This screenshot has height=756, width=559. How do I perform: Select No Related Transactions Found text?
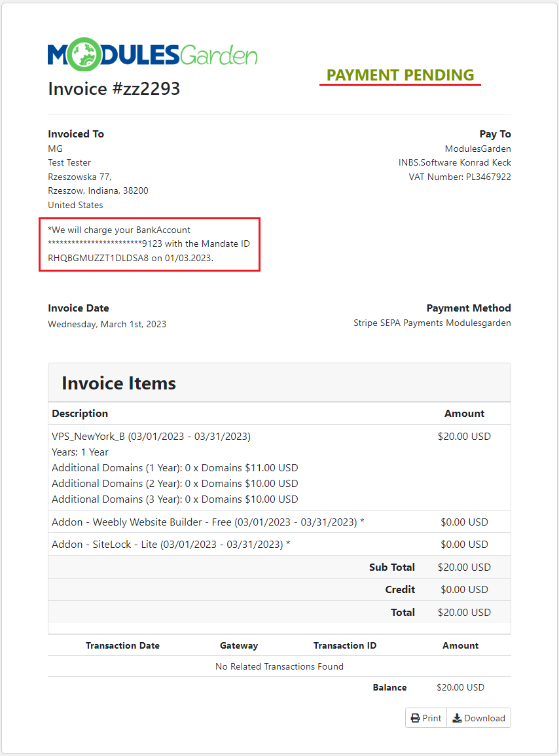[x=279, y=666]
